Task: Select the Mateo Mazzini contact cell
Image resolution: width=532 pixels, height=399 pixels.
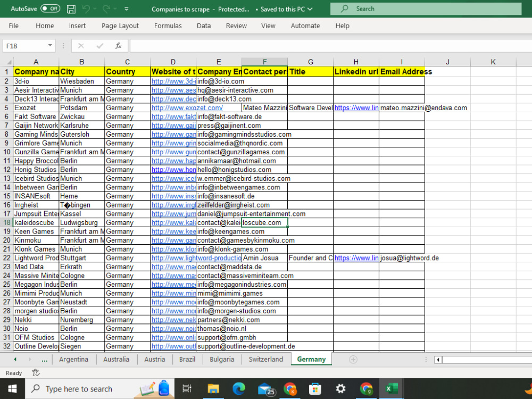Action: [264, 108]
